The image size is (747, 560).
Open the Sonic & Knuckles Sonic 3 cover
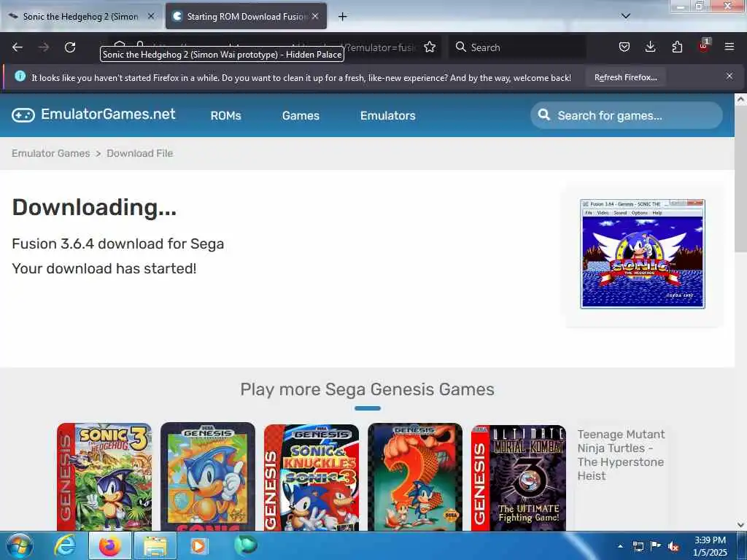[x=311, y=477]
